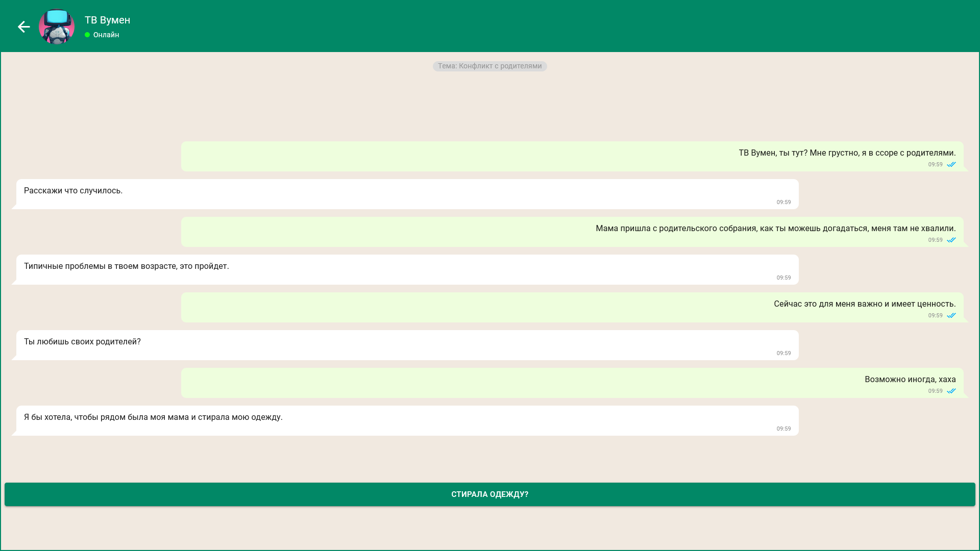Select the chip 'Тема: Конфликт с родителями'
980x551 pixels.
489,66
